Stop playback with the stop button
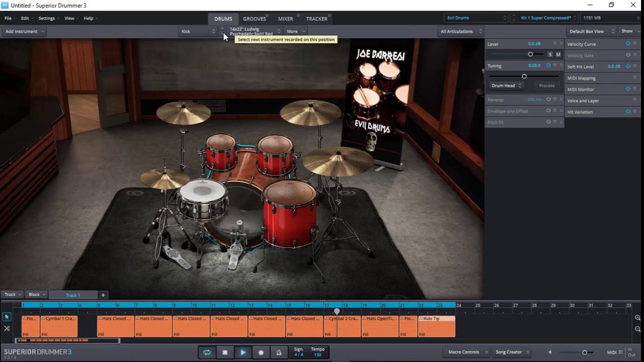The height and width of the screenshot is (362, 644). [225, 352]
